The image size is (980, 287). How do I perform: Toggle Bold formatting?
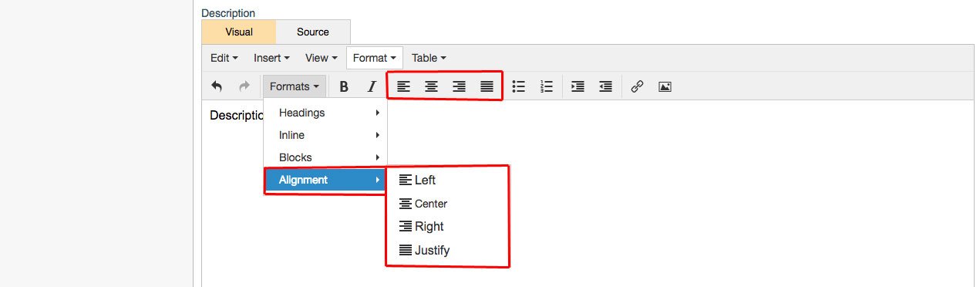pyautogui.click(x=344, y=87)
